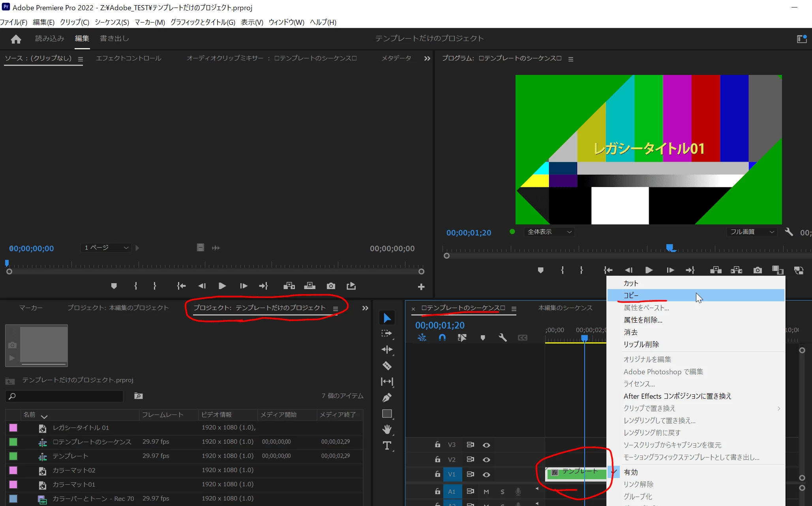Mute the A1 audio track

pyautogui.click(x=486, y=491)
